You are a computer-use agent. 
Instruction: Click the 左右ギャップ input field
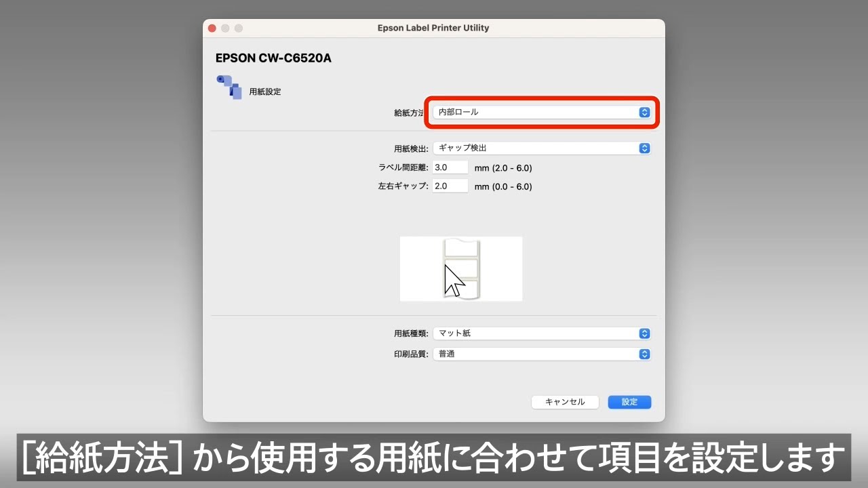(x=450, y=186)
